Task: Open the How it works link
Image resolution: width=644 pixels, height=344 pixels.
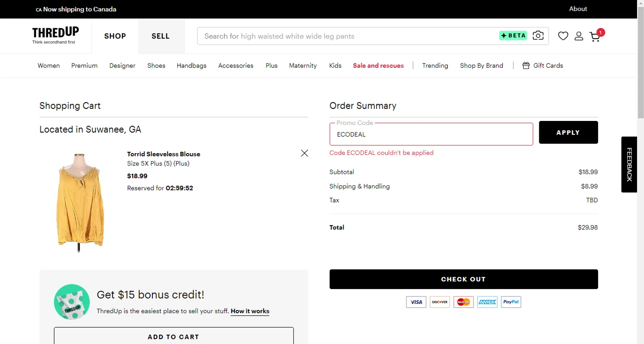Action: tap(250, 311)
